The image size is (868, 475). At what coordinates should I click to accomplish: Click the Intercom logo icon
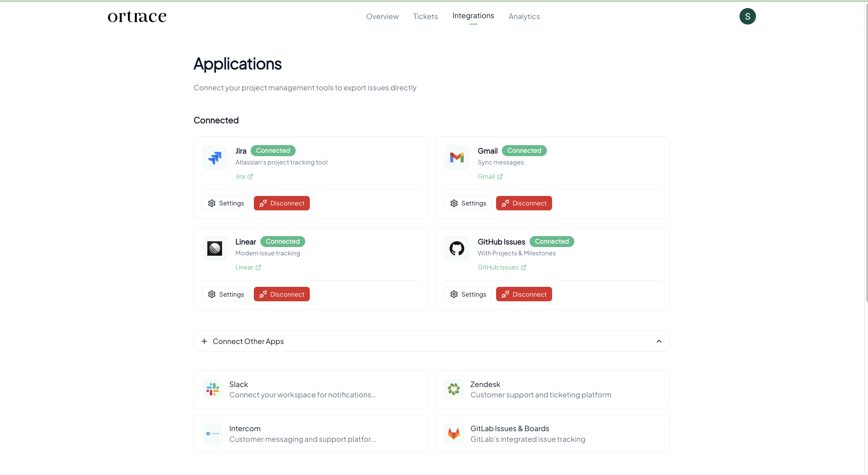pyautogui.click(x=213, y=434)
